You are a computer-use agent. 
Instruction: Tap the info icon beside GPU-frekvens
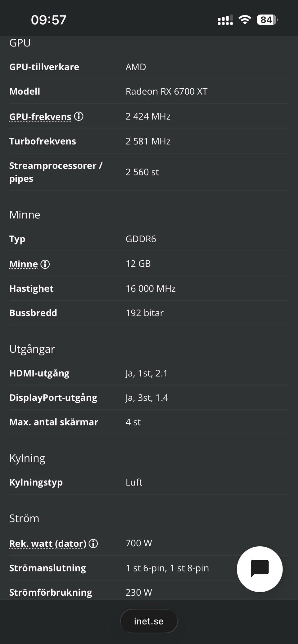pyautogui.click(x=79, y=116)
